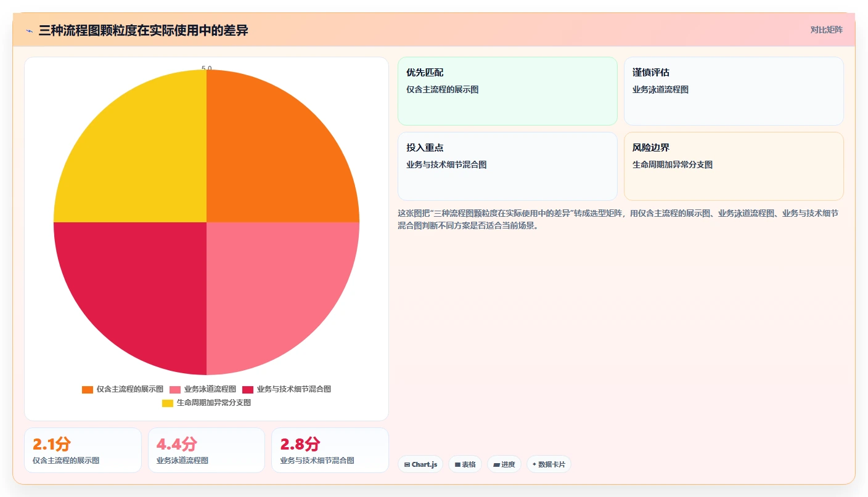
Task: Click the description paragraph starting with 这张图把
Action: tap(618, 219)
